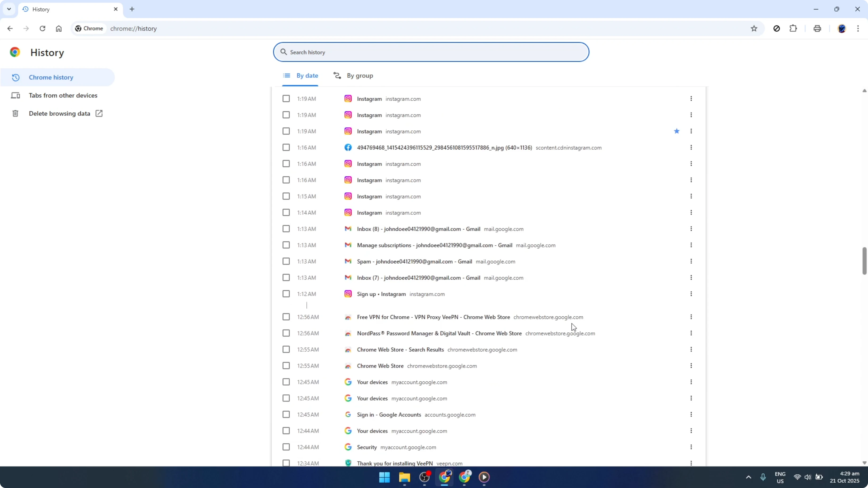The height and width of the screenshot is (488, 868).
Task: Open Delete browsing data
Action: pyautogui.click(x=58, y=113)
